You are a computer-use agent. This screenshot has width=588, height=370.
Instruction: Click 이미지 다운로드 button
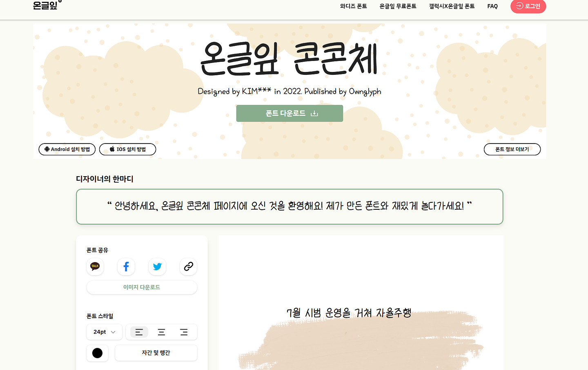[142, 287]
